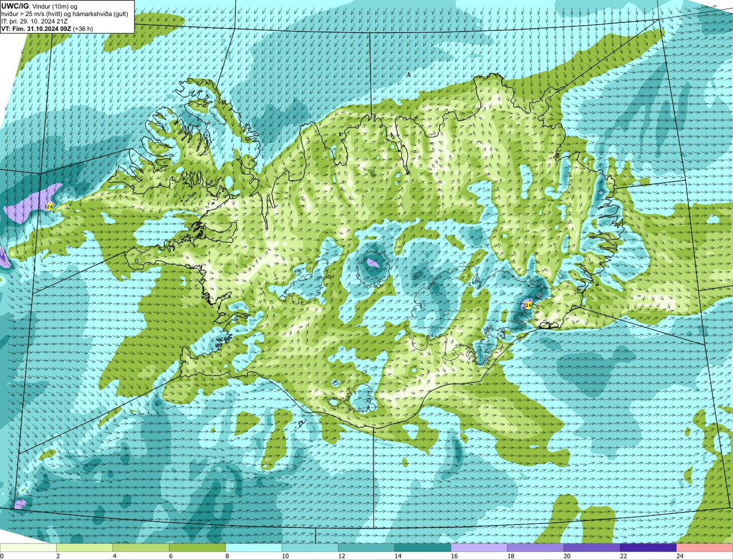Click the 8–10 m/s light cyan legend swatch
This screenshot has height=560, width=733.
(x=254, y=547)
